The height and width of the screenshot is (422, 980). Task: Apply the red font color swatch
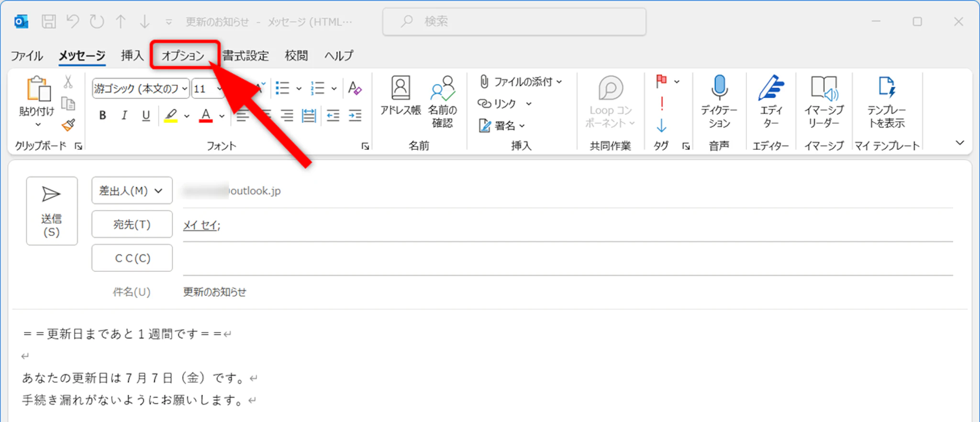[x=206, y=115]
